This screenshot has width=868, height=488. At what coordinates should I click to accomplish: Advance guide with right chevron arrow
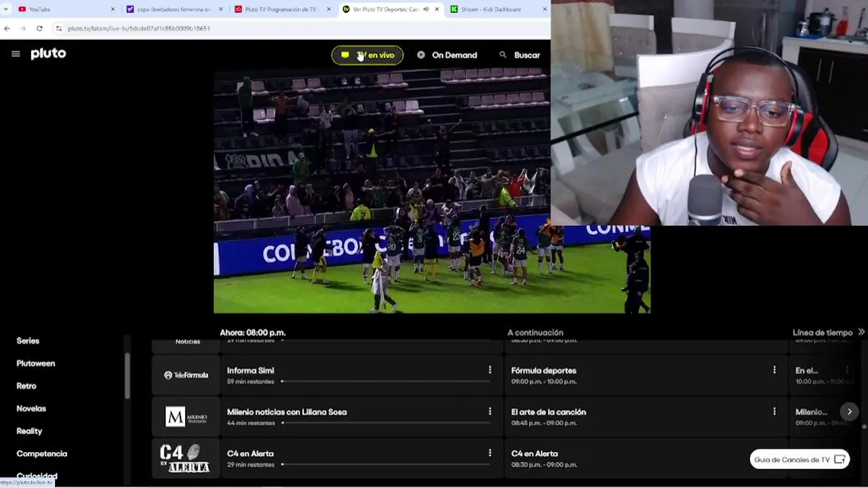pyautogui.click(x=849, y=411)
